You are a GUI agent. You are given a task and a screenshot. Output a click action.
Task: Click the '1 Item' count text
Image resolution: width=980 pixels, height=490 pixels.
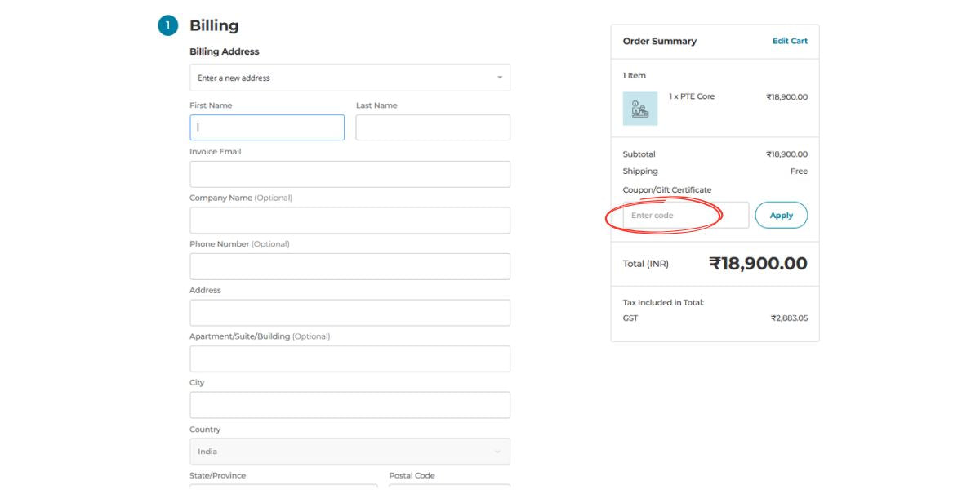635,76
